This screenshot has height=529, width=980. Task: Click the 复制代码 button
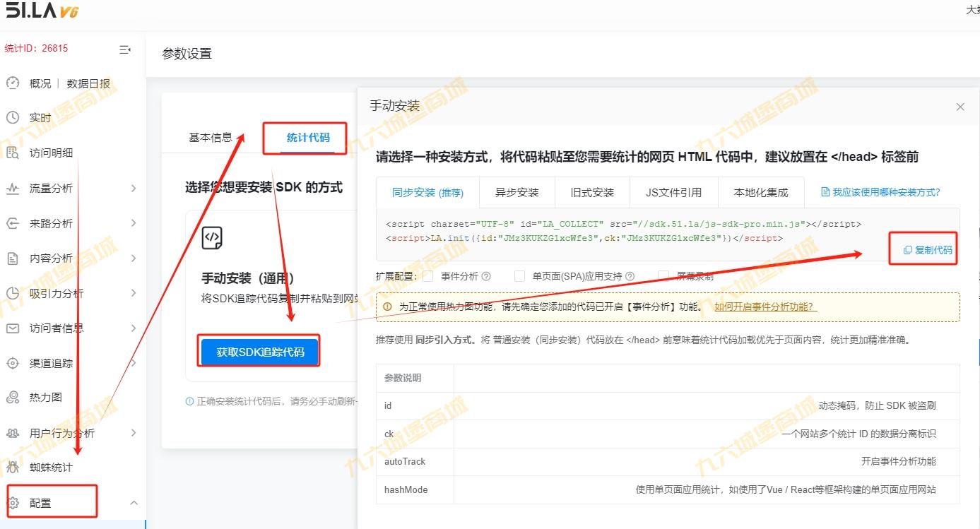point(928,250)
